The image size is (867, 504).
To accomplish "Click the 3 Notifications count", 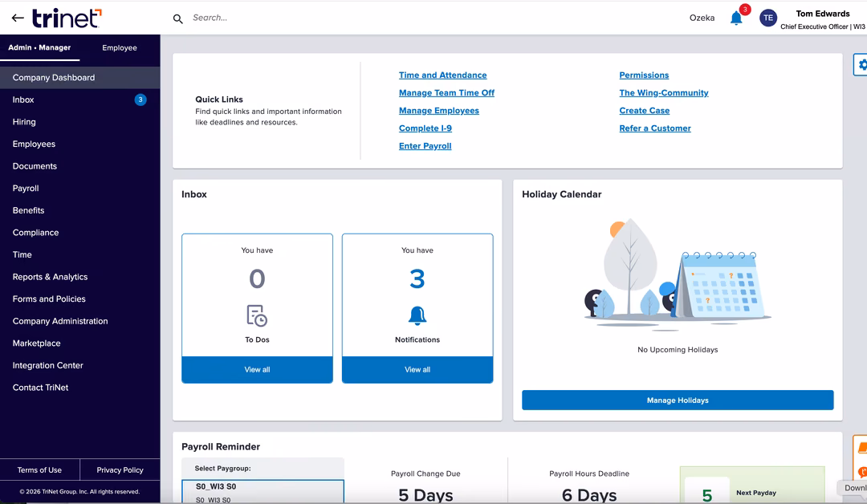I will [417, 278].
